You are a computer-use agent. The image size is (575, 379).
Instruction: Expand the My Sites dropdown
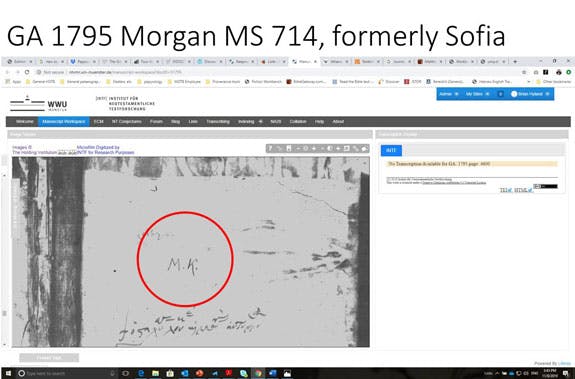click(x=477, y=94)
